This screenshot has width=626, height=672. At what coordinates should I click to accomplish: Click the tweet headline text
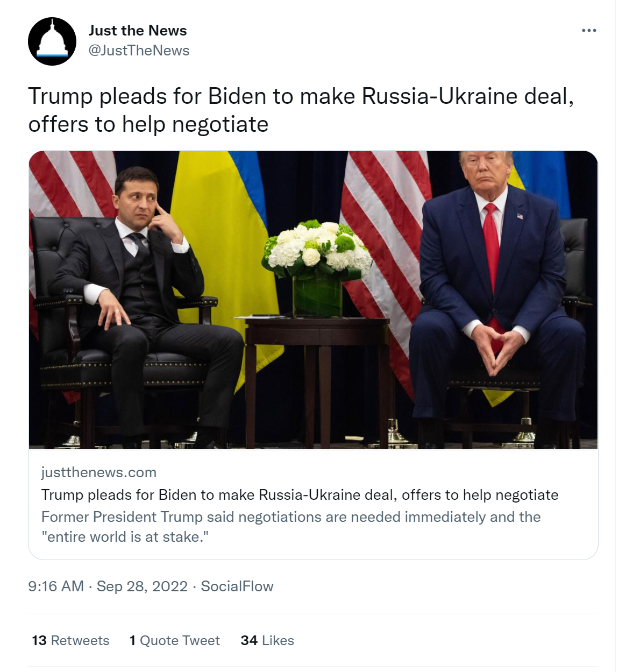pos(301,110)
